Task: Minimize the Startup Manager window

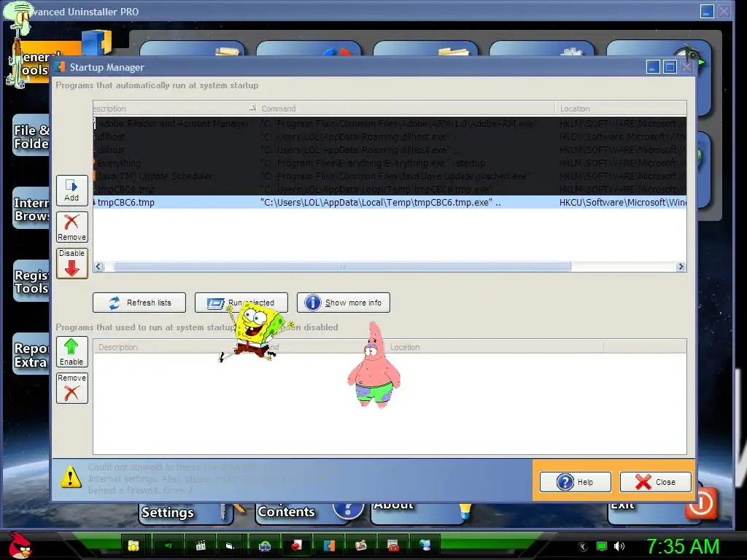Action: coord(653,67)
